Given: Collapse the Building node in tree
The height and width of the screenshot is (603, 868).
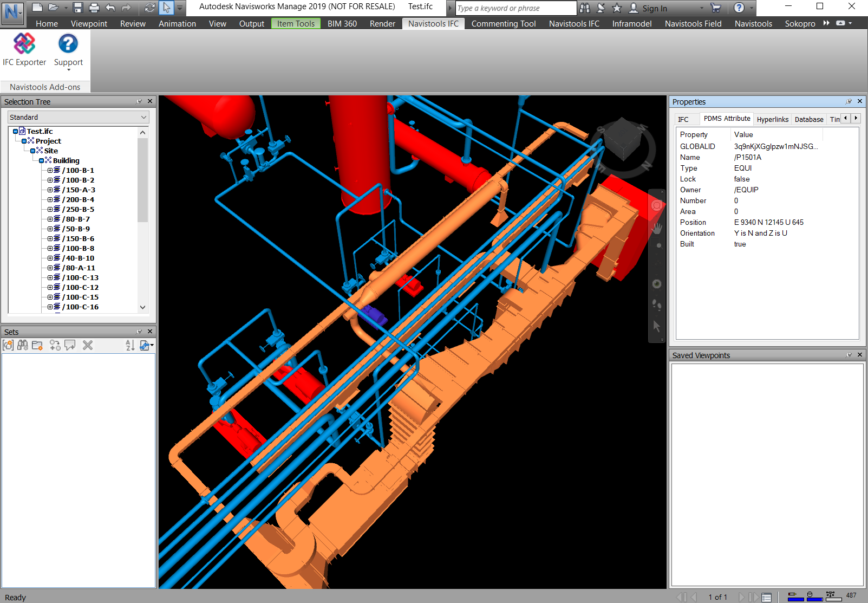Looking at the screenshot, I should 41,160.
